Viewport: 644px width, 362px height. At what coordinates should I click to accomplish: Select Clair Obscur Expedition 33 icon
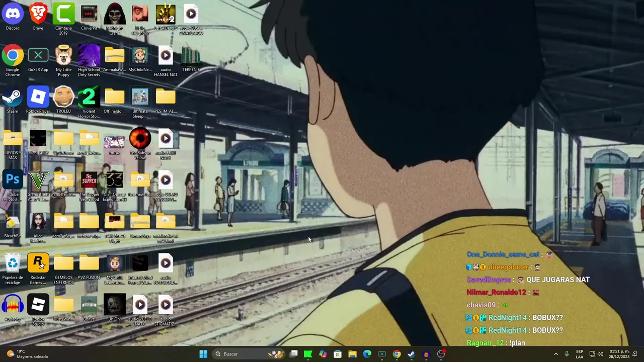point(115,186)
